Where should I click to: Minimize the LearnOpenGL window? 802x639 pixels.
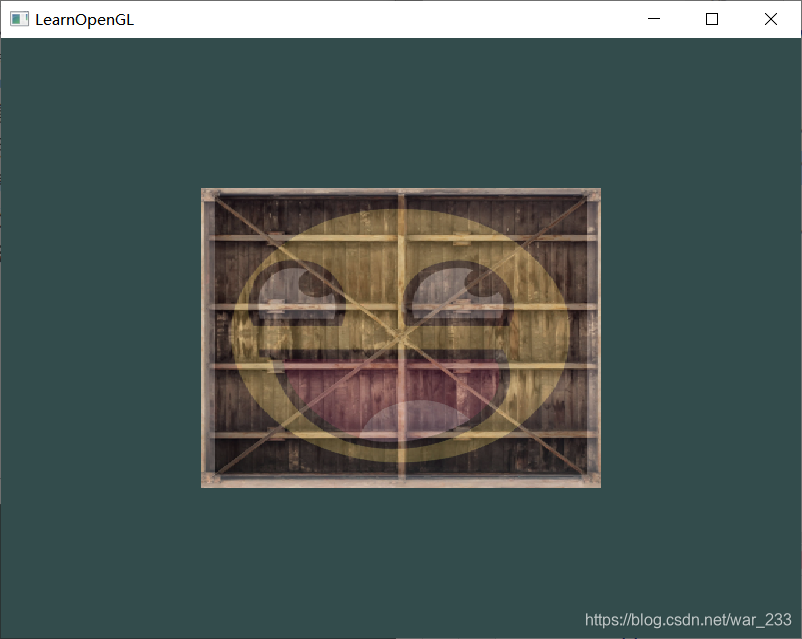click(x=654, y=19)
